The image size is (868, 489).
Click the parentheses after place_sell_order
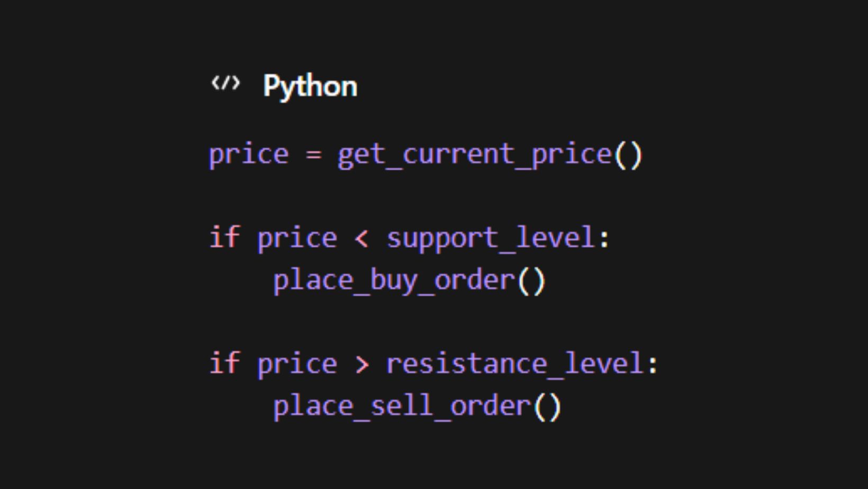[x=547, y=407]
